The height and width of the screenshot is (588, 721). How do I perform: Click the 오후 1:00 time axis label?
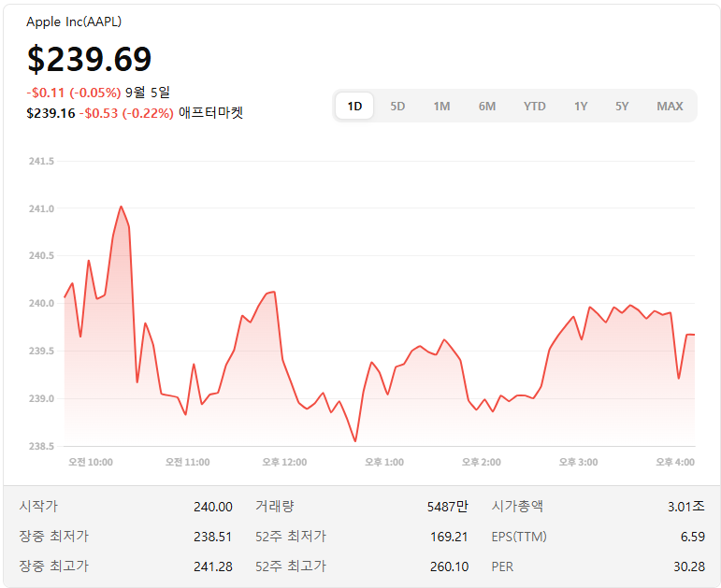coord(384,462)
